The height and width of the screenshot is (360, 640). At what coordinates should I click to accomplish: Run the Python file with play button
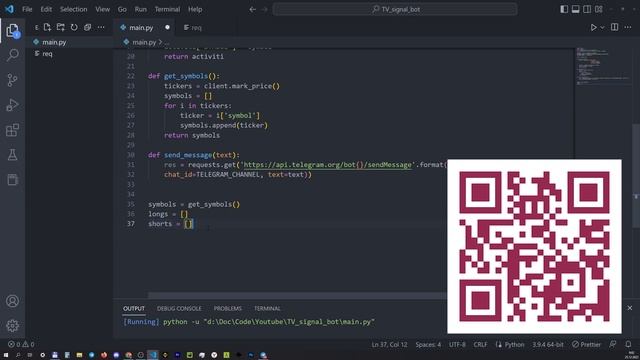coord(593,27)
